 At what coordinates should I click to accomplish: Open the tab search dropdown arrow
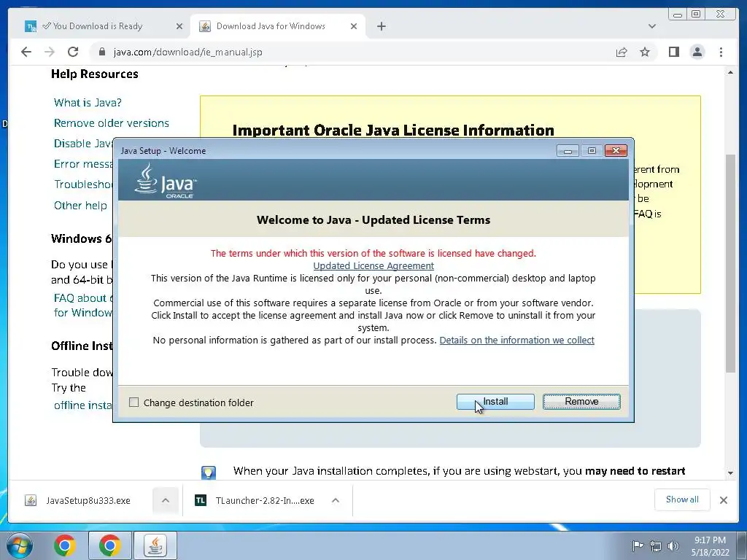pos(651,26)
